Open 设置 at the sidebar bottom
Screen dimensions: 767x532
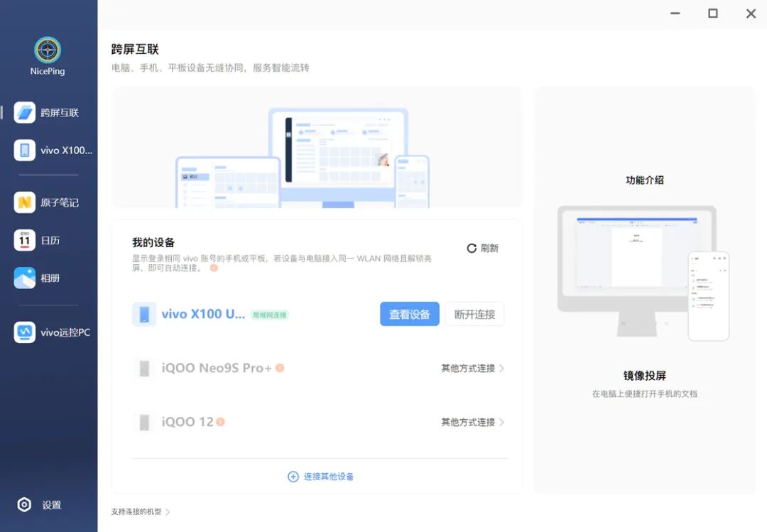39,504
